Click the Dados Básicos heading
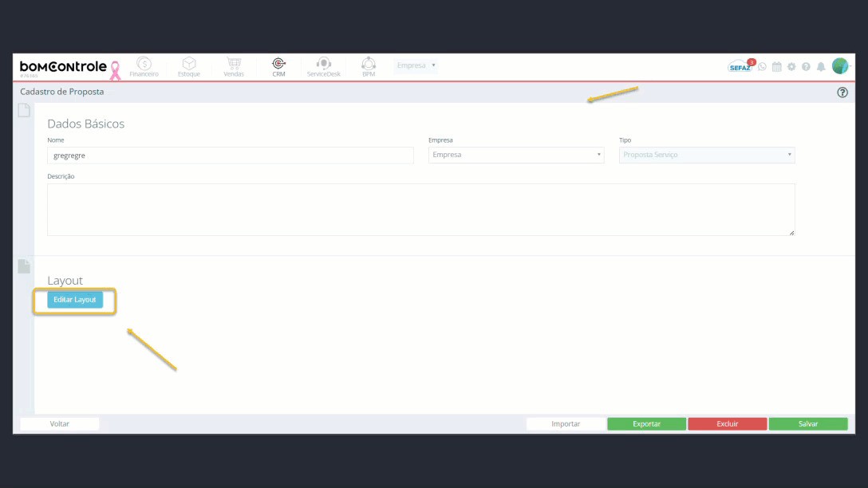 (86, 124)
